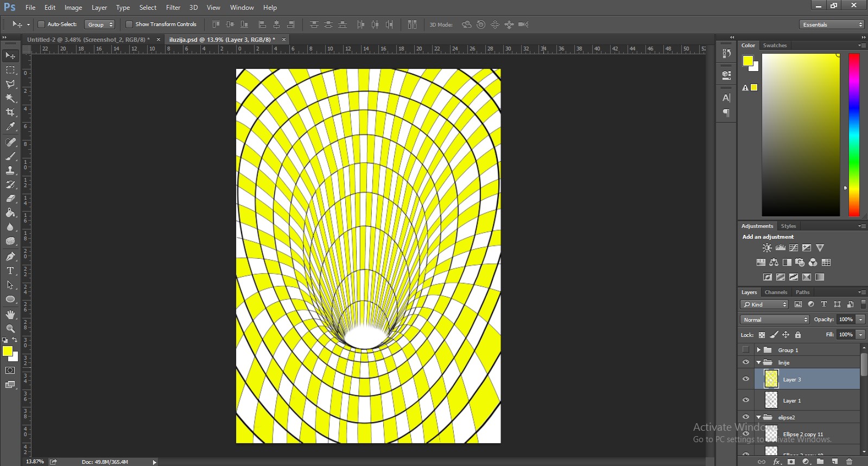Select the Path Selection tool
Screen dimensions: 868x466
(10, 285)
